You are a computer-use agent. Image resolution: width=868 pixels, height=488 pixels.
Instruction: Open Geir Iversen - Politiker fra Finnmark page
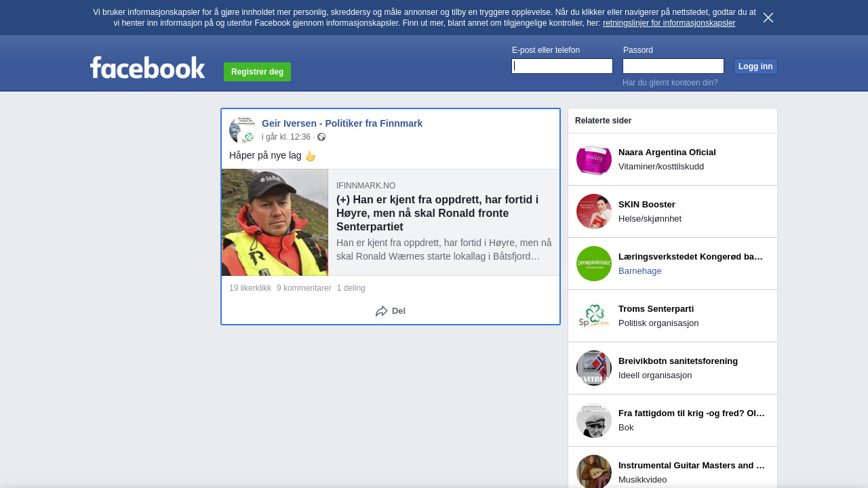tap(342, 123)
